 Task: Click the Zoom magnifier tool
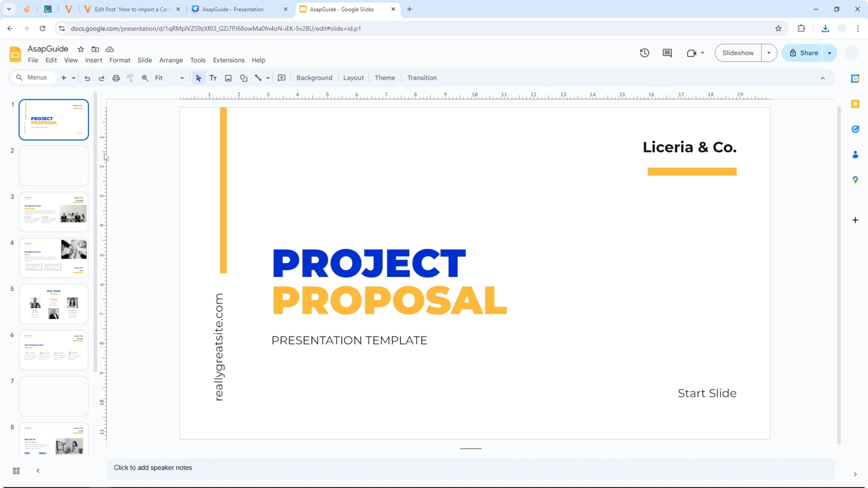coord(145,78)
